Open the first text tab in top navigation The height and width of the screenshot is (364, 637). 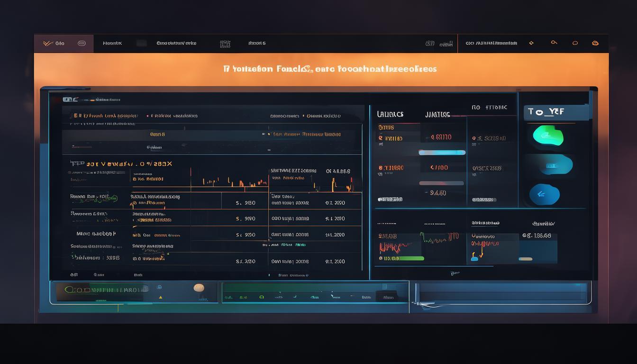pos(112,43)
